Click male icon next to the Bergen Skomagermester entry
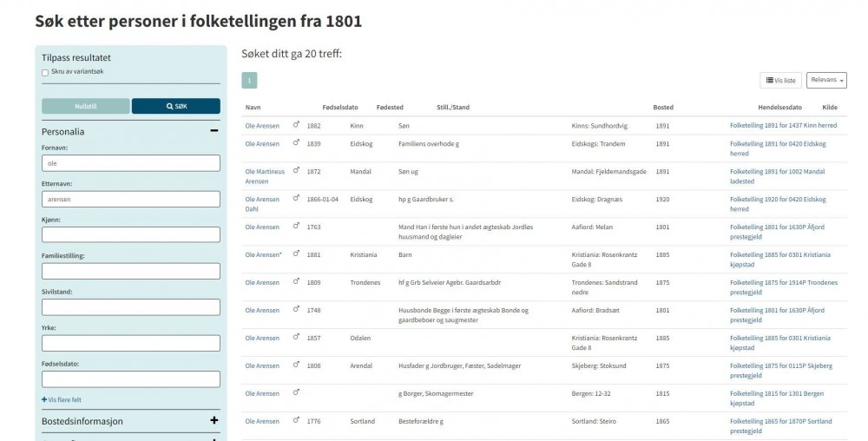Viewport: 868px width, 441px height. (x=296, y=393)
